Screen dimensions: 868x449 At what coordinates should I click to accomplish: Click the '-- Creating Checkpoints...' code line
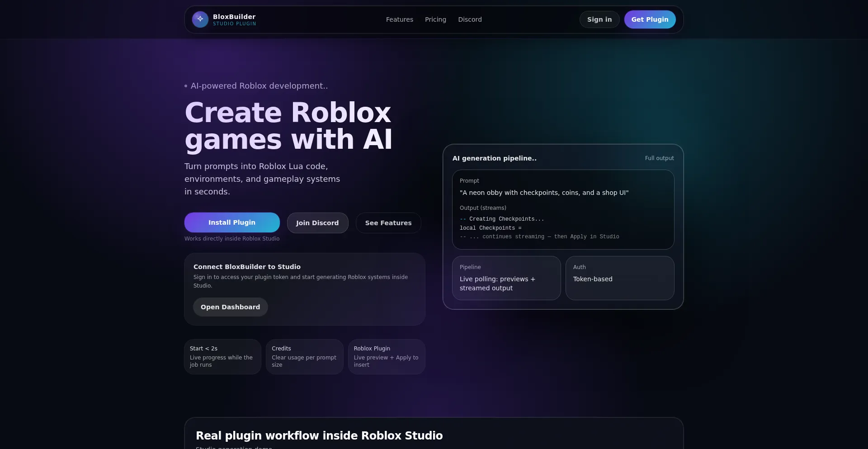click(502, 219)
